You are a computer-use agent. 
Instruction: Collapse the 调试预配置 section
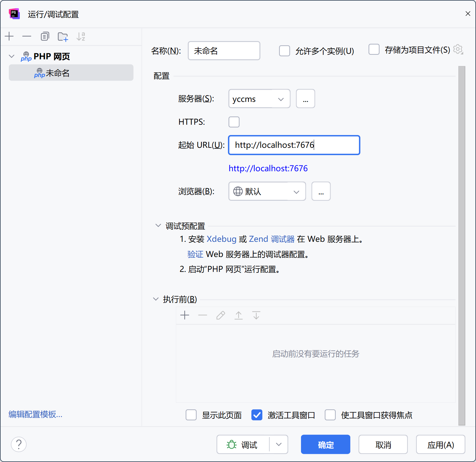[158, 225]
